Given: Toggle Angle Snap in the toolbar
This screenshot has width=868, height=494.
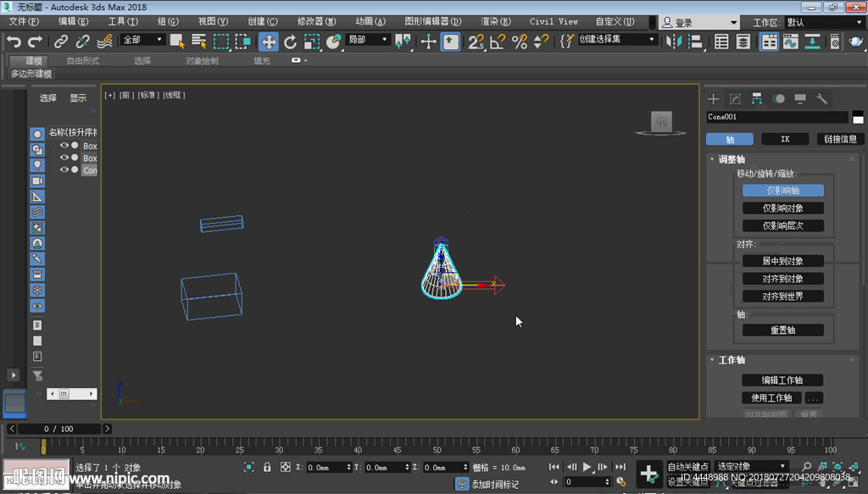Looking at the screenshot, I should point(498,42).
